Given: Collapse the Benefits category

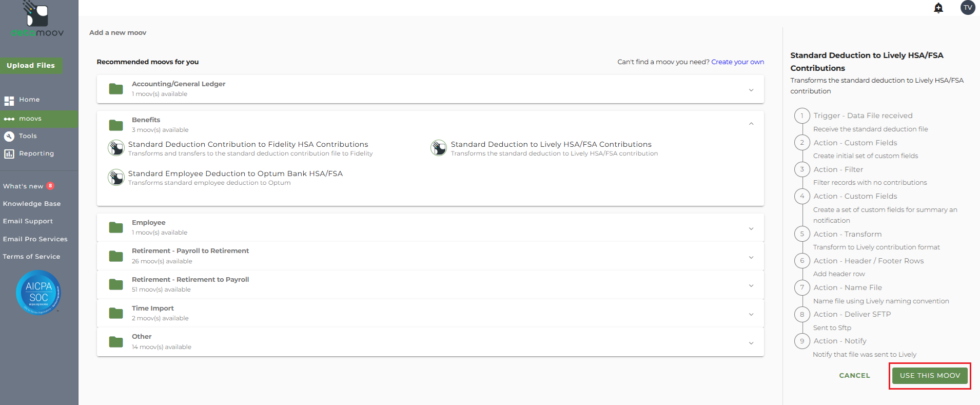Looking at the screenshot, I should click(x=751, y=124).
